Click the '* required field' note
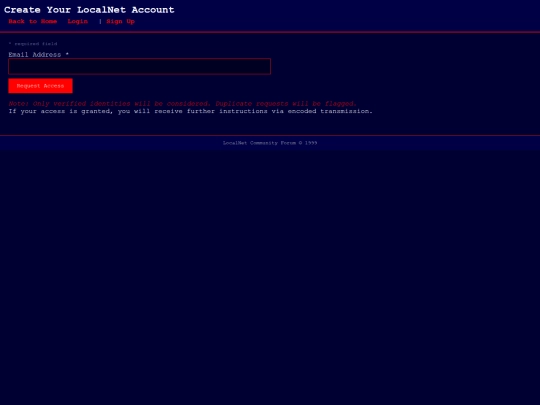This screenshot has height=405, width=540. (x=33, y=44)
